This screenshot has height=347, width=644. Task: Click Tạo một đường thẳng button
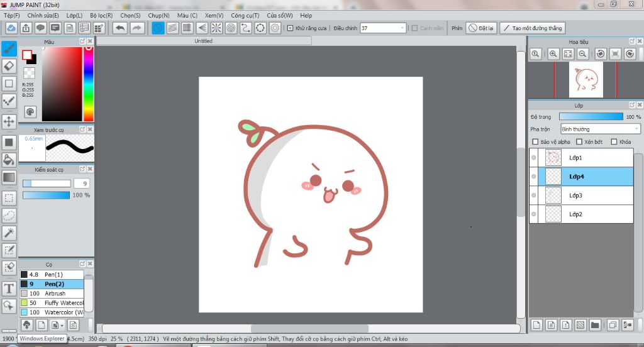[x=533, y=28]
